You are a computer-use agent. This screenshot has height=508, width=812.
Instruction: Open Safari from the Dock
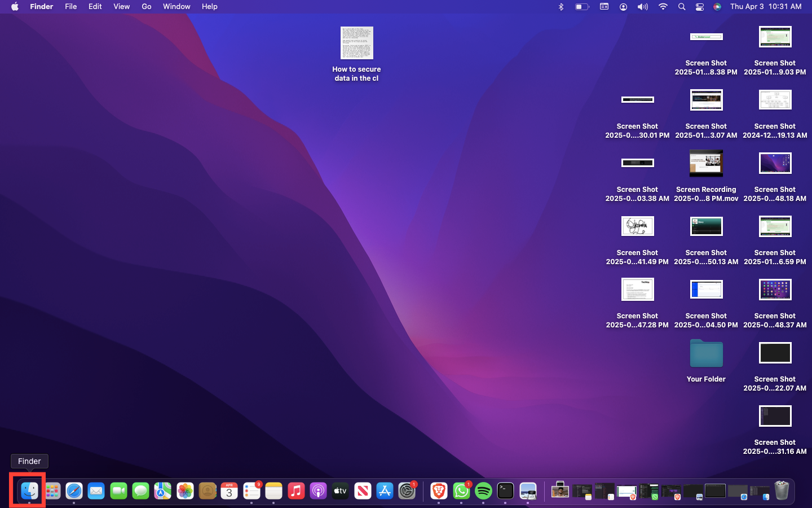pos(74,491)
